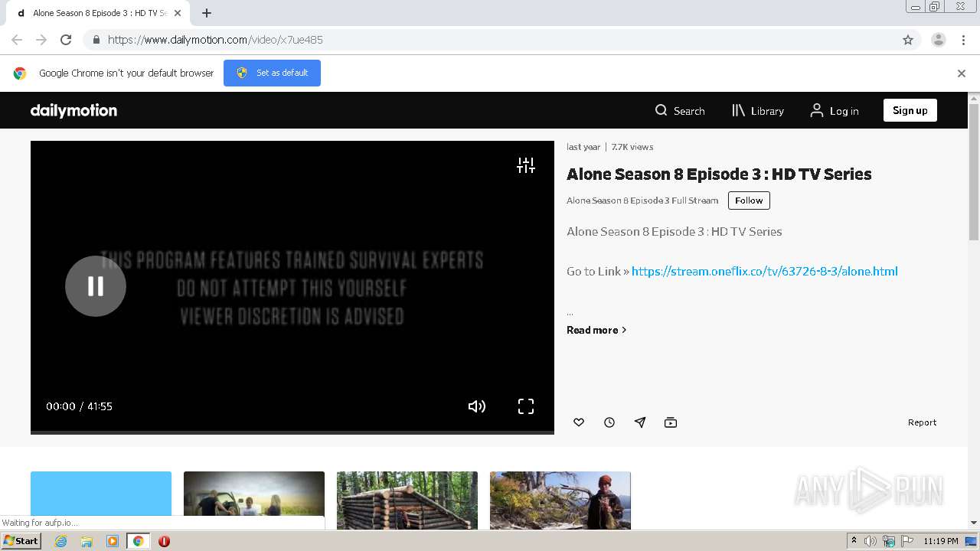
Task: View site security lock info
Action: pos(96,40)
